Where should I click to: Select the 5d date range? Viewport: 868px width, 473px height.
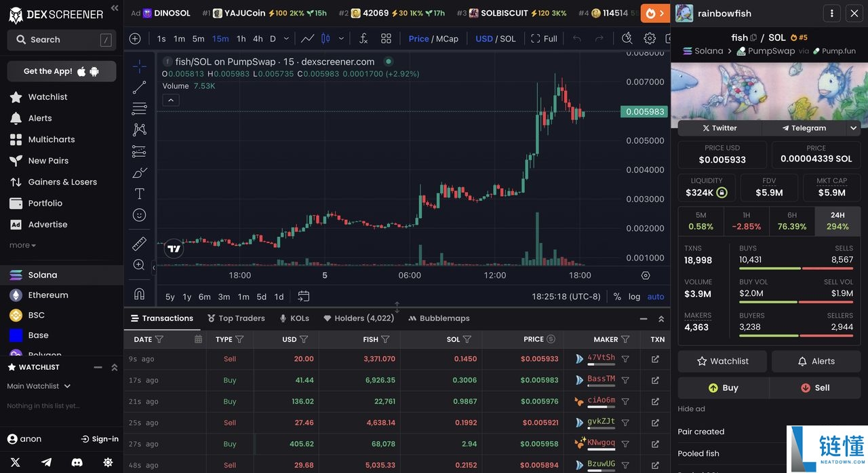(x=261, y=297)
